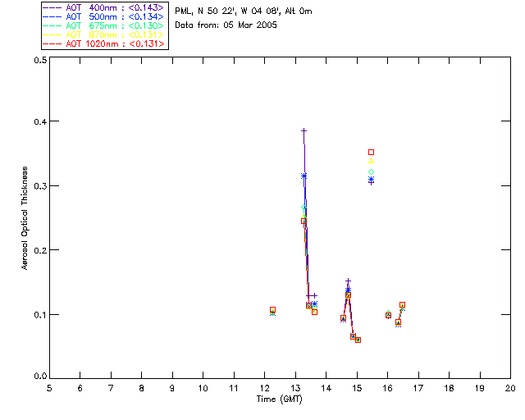
Task: Click the 0.0 y-axis tick label
Action: point(40,377)
